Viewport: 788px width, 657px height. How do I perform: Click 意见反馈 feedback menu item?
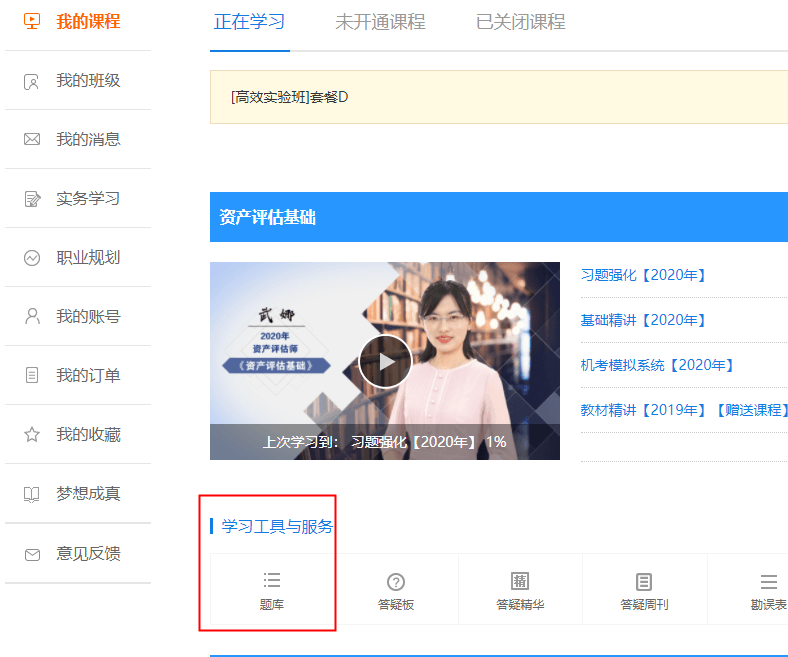[88, 553]
